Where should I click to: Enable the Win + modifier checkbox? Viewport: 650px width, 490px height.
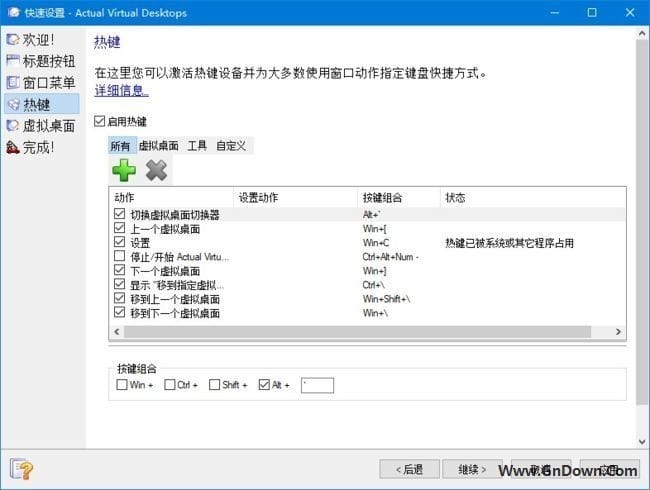122,385
